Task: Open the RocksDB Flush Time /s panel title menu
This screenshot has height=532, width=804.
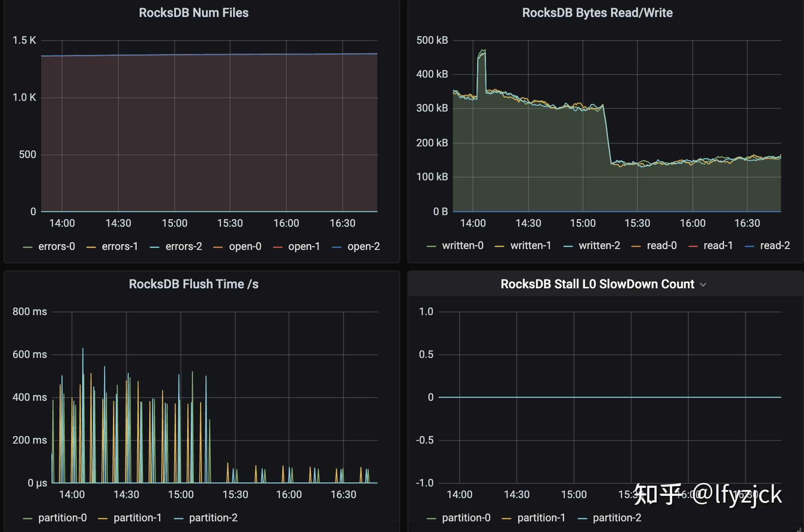Action: (193, 284)
